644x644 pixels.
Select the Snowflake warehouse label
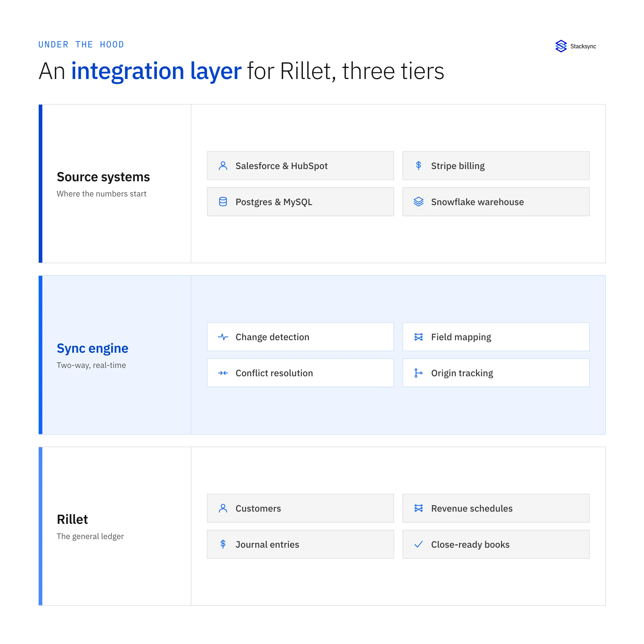(478, 202)
